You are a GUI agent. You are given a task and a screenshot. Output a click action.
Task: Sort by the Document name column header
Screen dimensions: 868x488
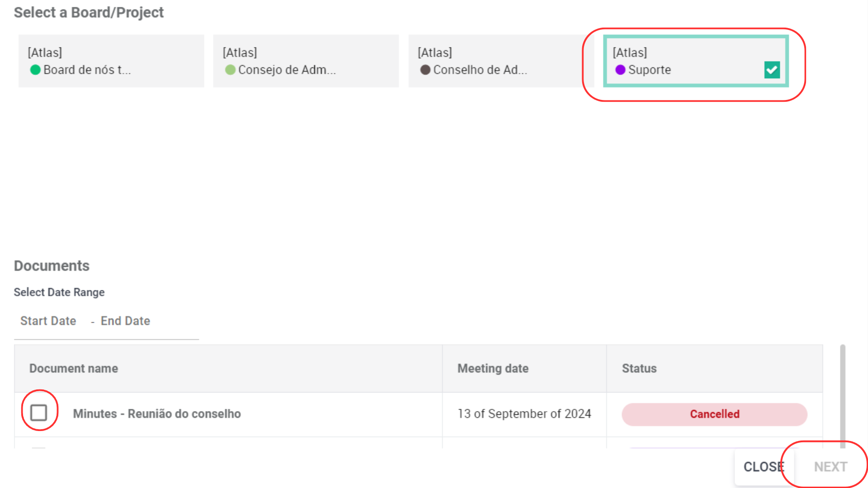click(x=74, y=369)
